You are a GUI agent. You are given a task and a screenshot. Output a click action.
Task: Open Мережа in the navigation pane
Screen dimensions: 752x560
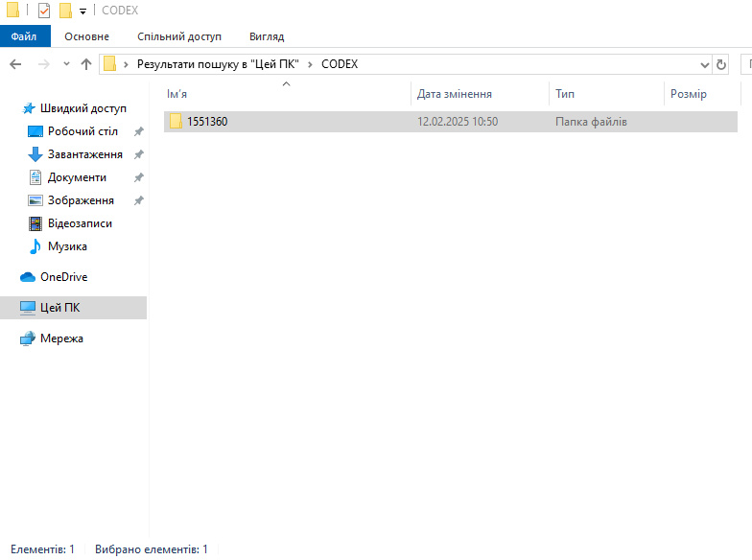point(61,338)
